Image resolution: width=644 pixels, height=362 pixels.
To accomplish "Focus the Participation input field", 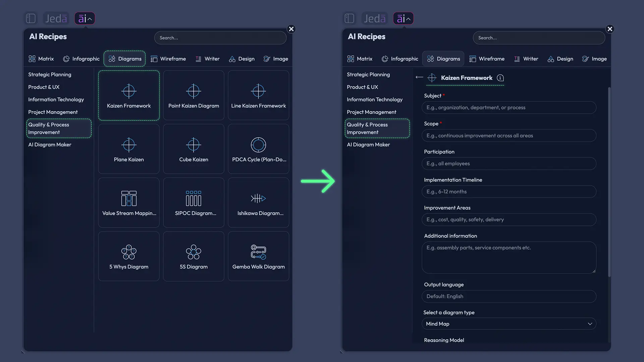I will point(509,164).
